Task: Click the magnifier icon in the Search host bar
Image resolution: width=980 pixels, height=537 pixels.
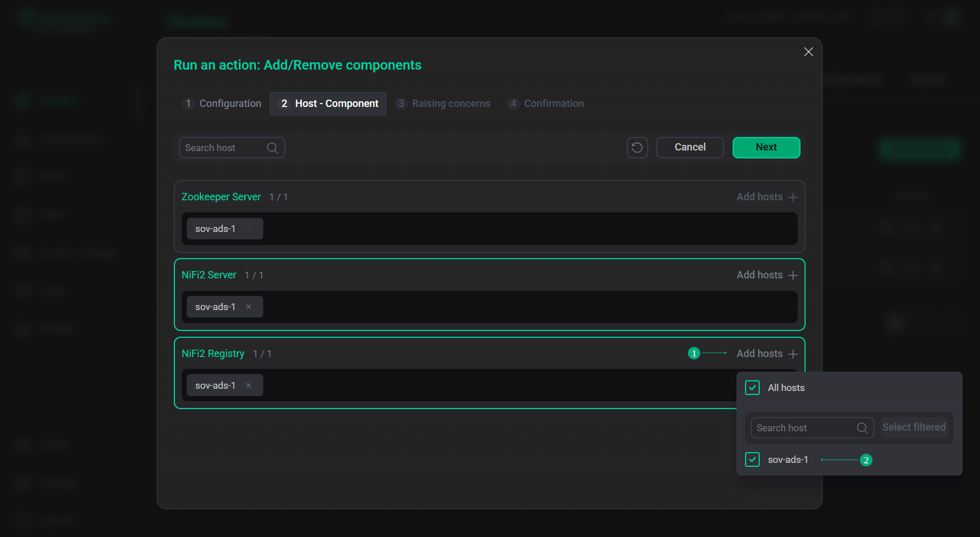Action: point(272,147)
